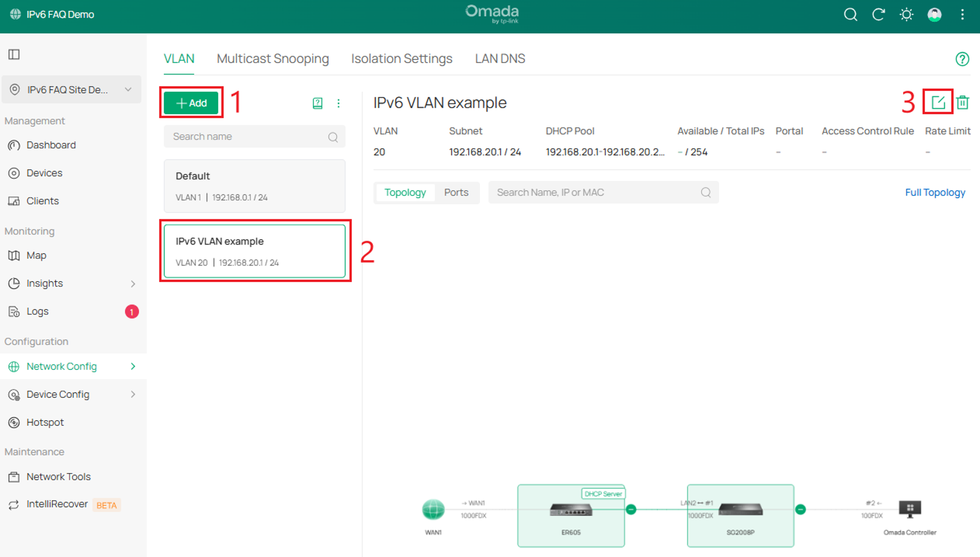Select the Default VLAN 1 card
Screen dimensions: 980x557
click(254, 186)
